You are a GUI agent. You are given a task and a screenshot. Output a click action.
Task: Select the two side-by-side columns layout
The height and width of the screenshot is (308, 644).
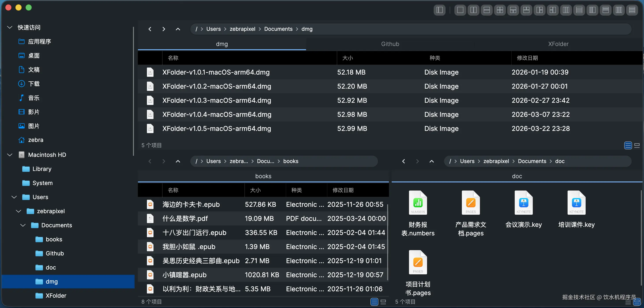(x=473, y=10)
